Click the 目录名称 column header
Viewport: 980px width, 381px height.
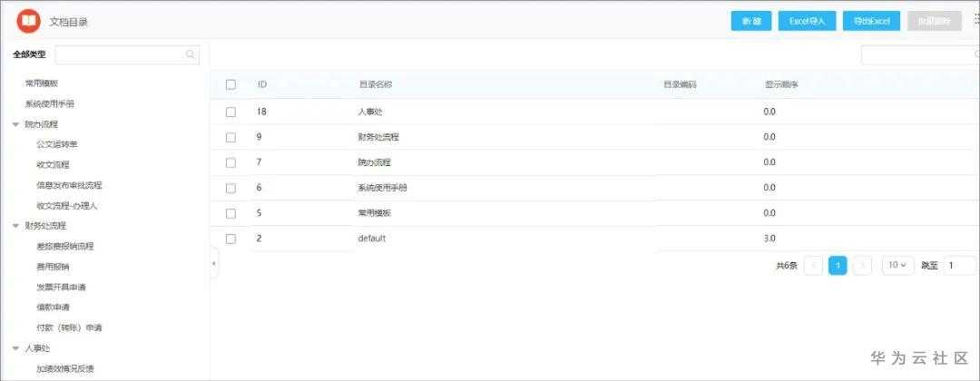[x=375, y=84]
